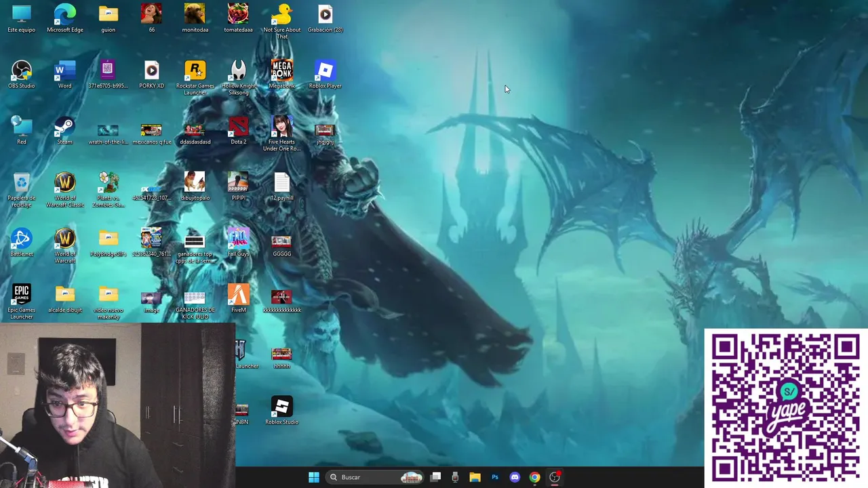868x488 pixels.
Task: Launch the Dota 2 shortcut
Action: click(238, 131)
